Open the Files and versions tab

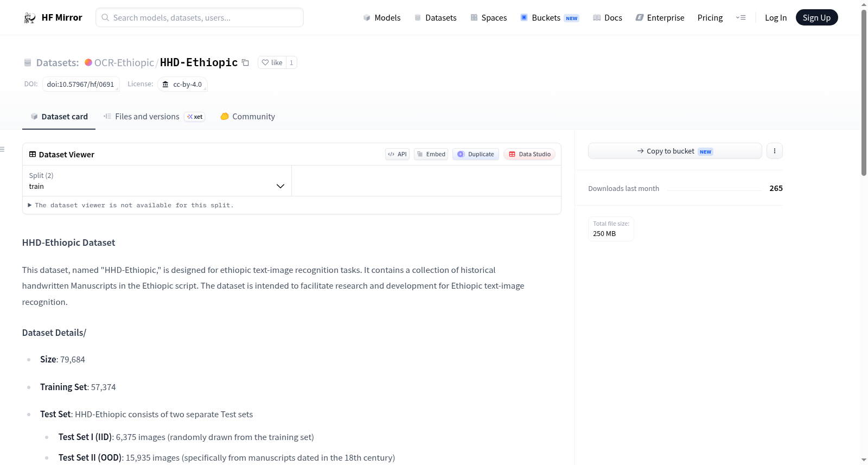tap(154, 117)
